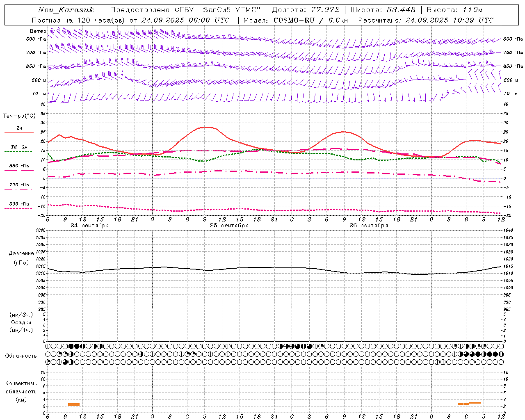The width and height of the screenshot is (525, 420).
Task: Click the 10 м wind level label on left
Action: [x=39, y=94]
